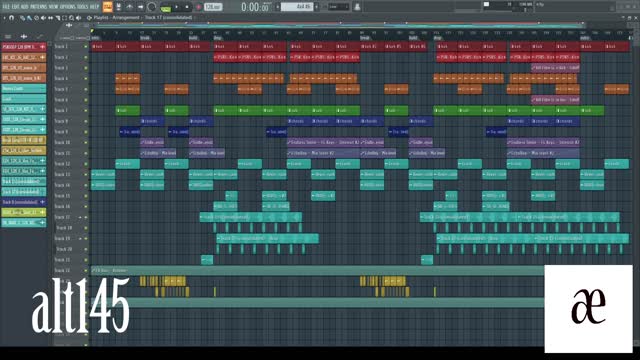Jump to the first 'drop' timeline marker
The image size is (640, 360).
pos(217,38)
